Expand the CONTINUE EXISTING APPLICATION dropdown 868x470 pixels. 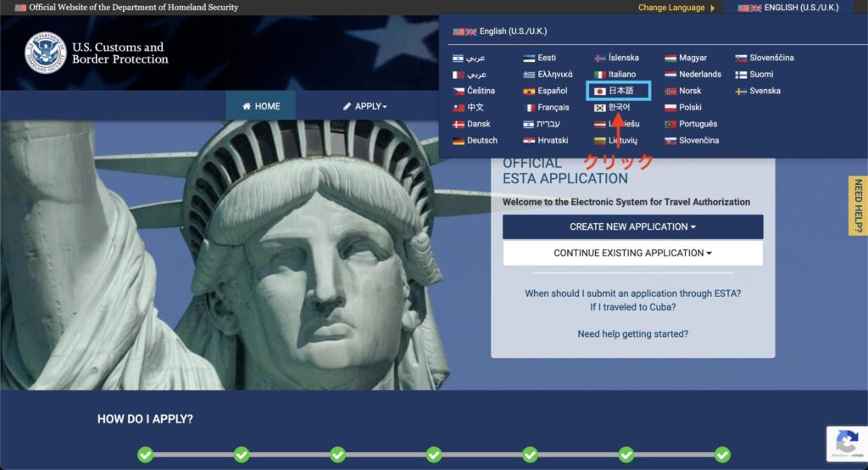pos(632,253)
